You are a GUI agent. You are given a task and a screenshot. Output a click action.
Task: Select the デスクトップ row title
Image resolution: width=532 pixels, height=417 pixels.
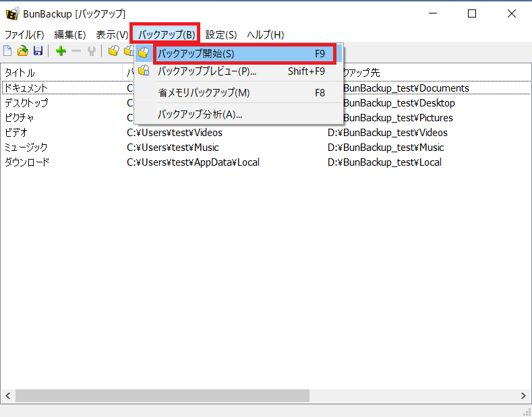point(26,102)
